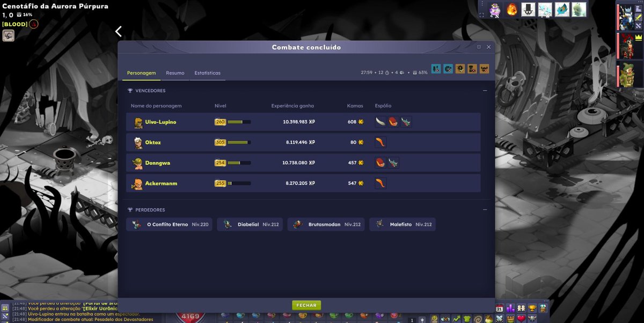Click the red emblem beside BLOOD tag
Screen dimensions: 644x323
coord(33,24)
